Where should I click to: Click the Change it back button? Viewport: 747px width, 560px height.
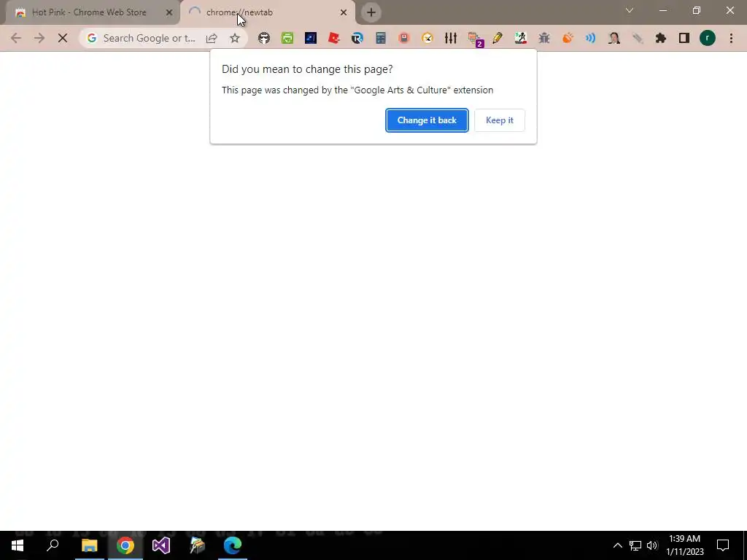tap(427, 120)
